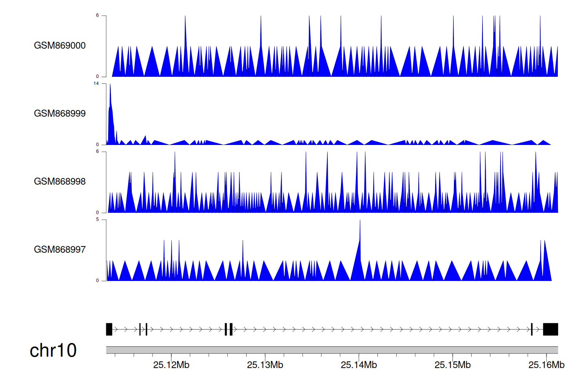Click y-axis max 6 on GSM868998 track
The height and width of the screenshot is (384, 588).
point(98,152)
